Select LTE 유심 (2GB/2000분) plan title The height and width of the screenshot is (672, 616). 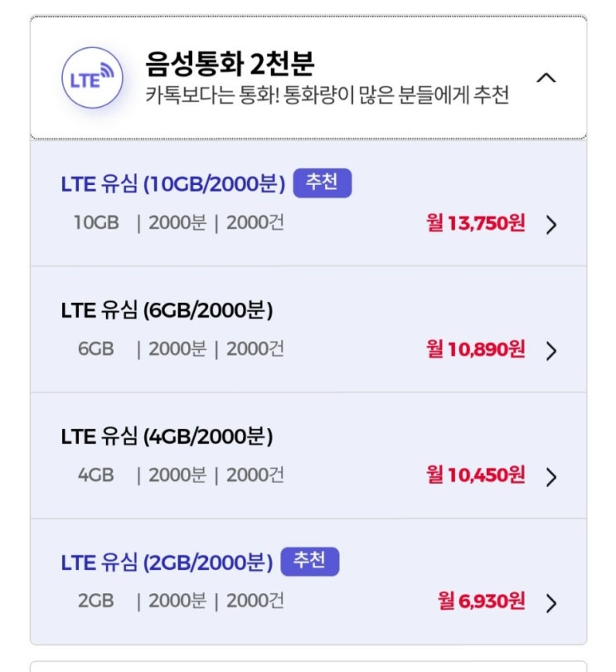click(x=167, y=562)
